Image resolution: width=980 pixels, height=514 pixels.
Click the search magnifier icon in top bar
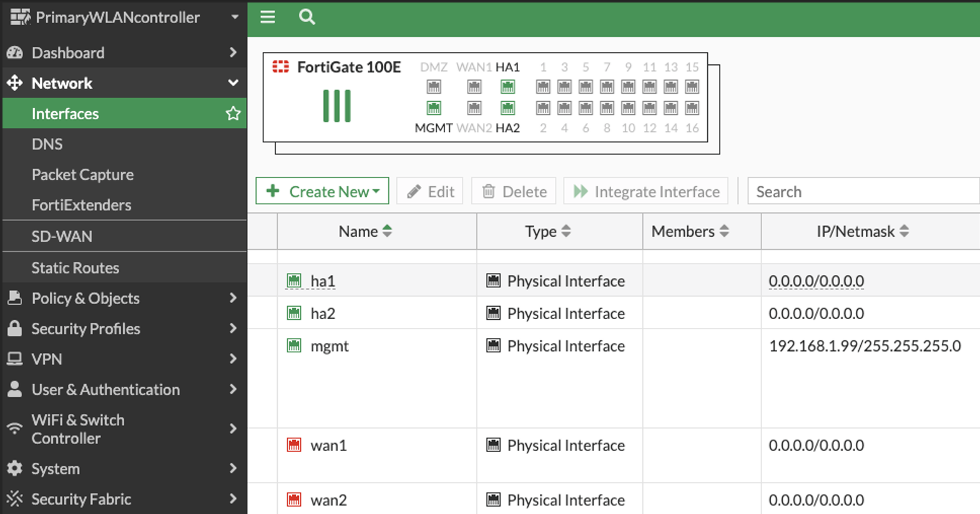(x=306, y=17)
